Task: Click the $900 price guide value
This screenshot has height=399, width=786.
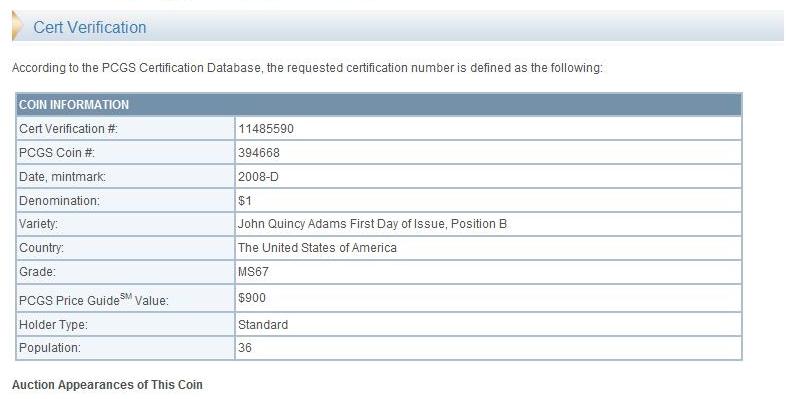Action: (252, 298)
